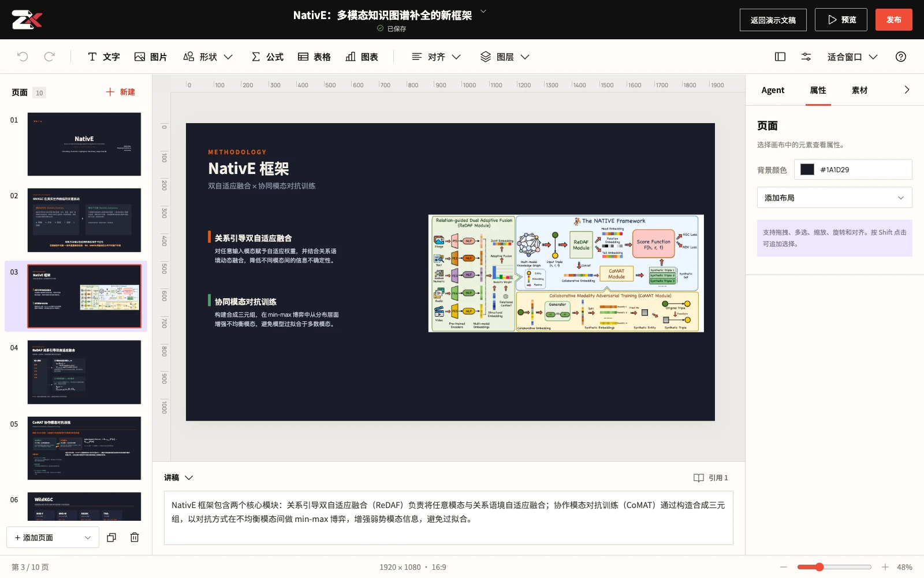Screen dimensions: 924x578
Task: Switch to the Agent tab
Action: pyautogui.click(x=773, y=90)
